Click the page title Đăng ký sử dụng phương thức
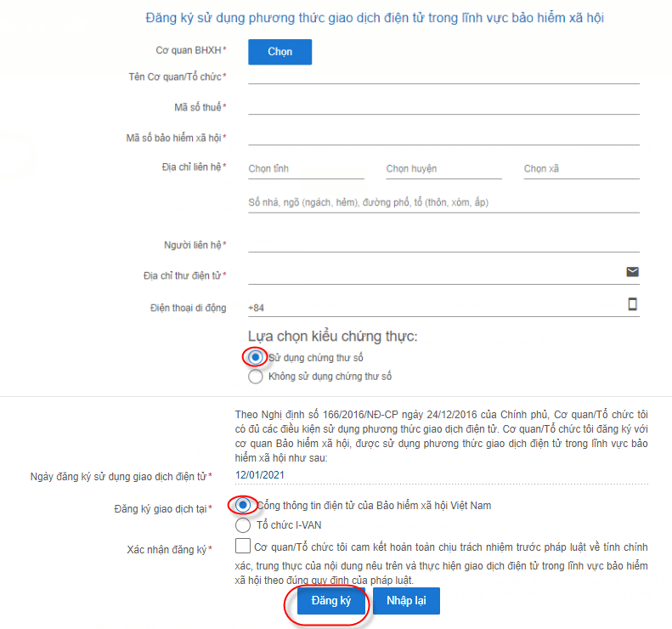 375,18
